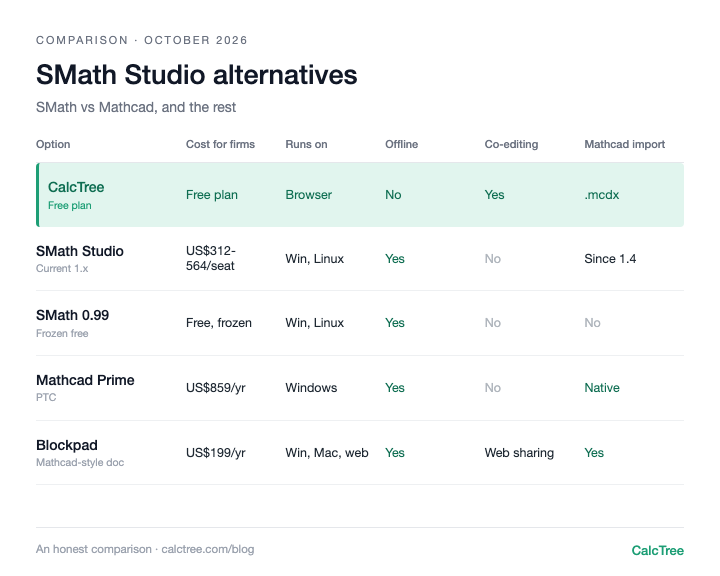720x576 pixels.
Task: Click the '.mcdx' import cell
Action: coord(602,195)
